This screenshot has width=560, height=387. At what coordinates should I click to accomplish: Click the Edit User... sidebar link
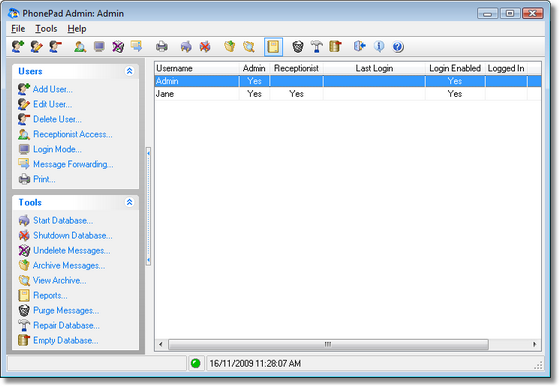point(52,104)
